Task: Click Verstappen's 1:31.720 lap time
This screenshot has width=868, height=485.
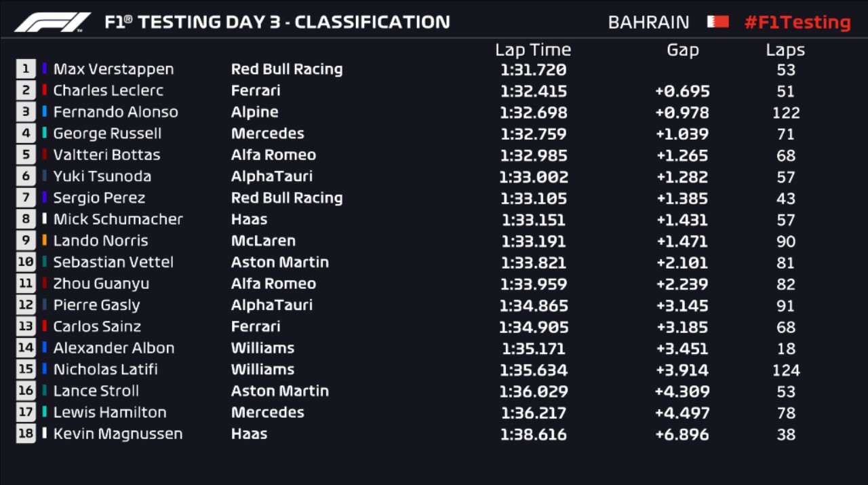Action: pos(533,69)
